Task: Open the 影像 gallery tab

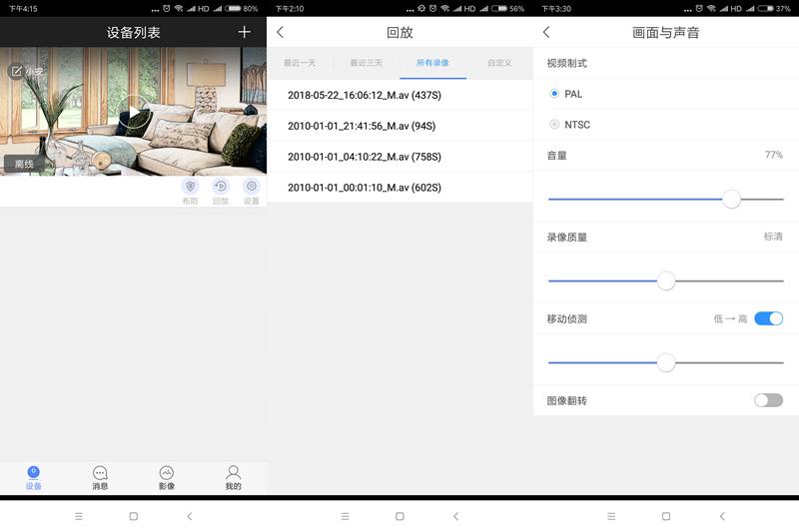Action: [x=167, y=478]
